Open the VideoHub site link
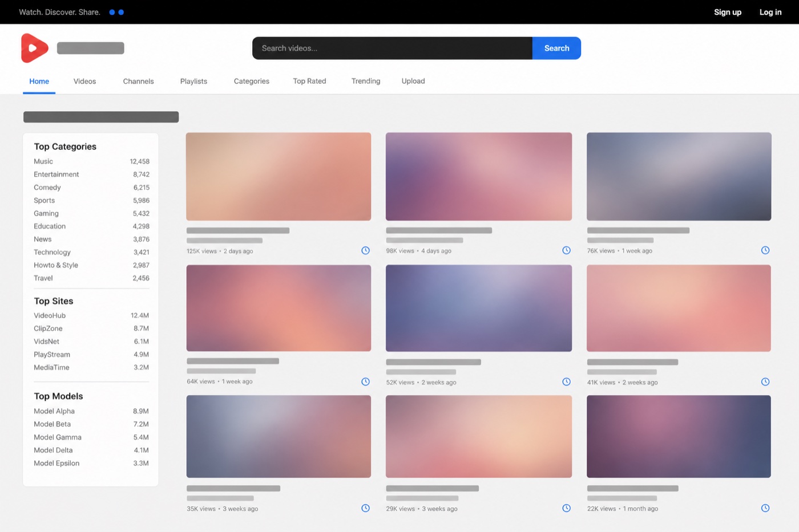 50,315
